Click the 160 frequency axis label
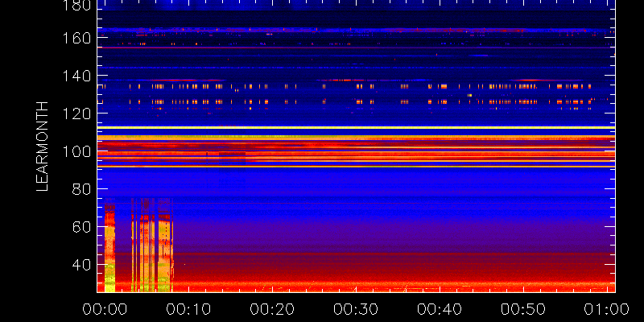Viewport: 644px width, 322px height. 76,39
